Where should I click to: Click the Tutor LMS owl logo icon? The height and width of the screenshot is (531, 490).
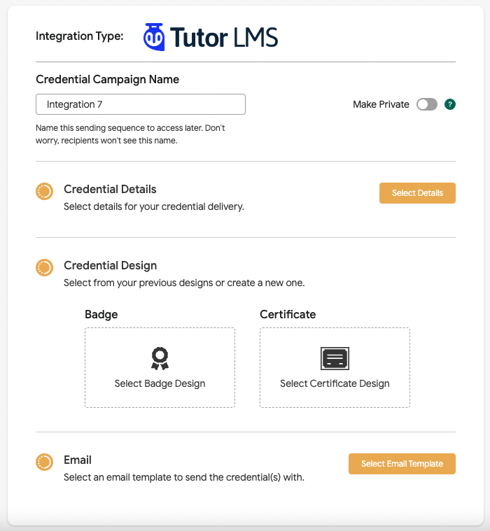coord(154,37)
